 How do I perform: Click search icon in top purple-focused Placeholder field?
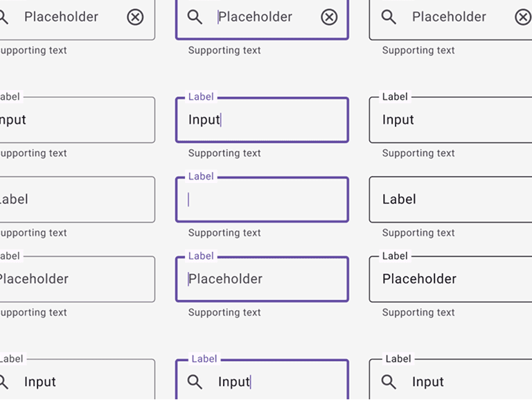coord(195,17)
